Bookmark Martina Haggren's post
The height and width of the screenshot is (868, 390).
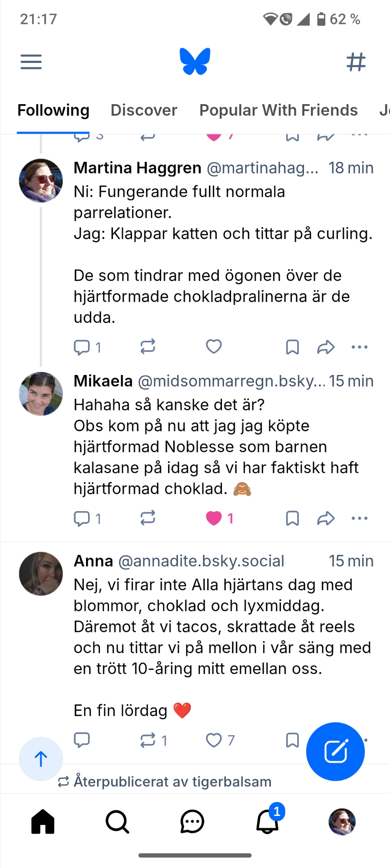(x=292, y=347)
